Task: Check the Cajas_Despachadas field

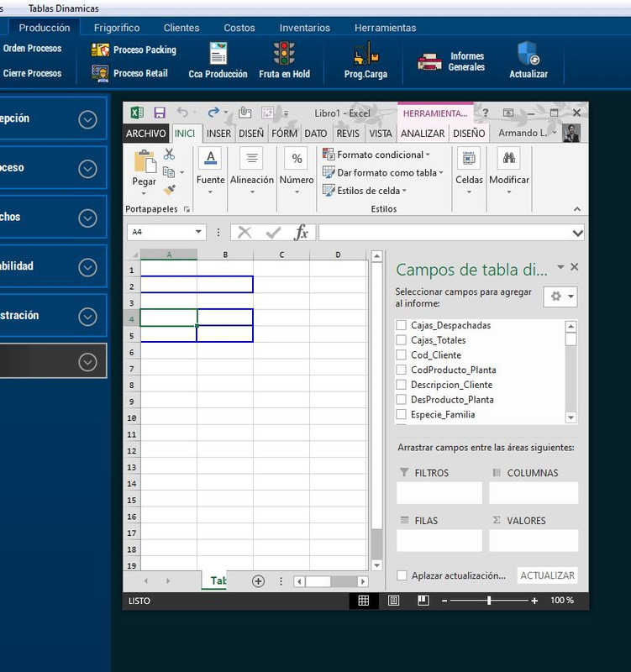Action: [402, 325]
